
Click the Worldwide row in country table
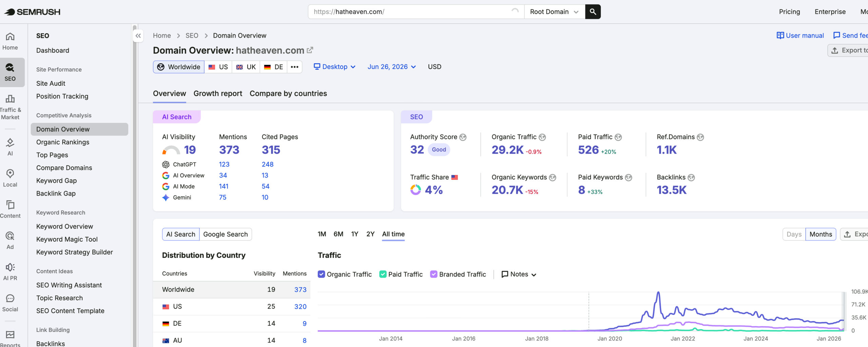click(x=232, y=290)
